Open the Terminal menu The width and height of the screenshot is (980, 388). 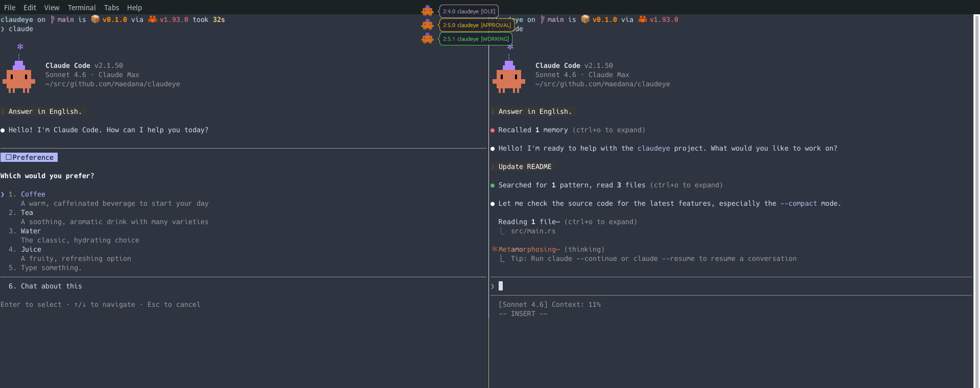pyautogui.click(x=82, y=8)
